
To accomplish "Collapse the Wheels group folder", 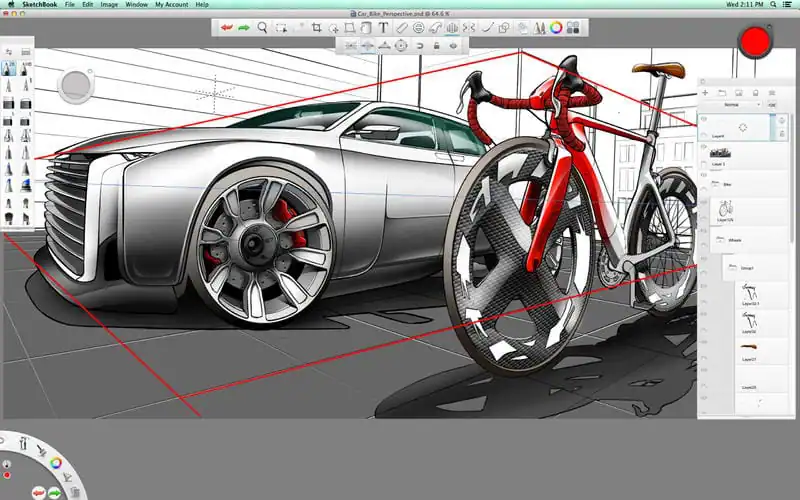I will pyautogui.click(x=720, y=239).
